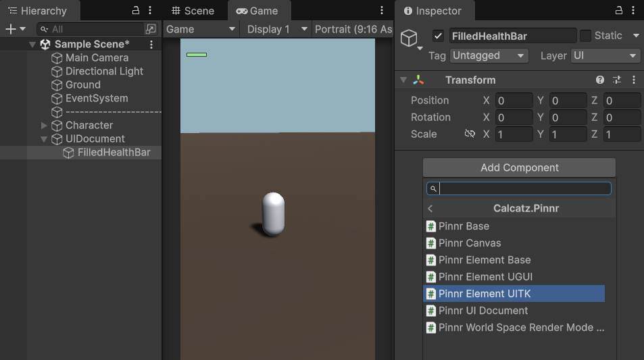Image resolution: width=644 pixels, height=360 pixels.
Task: Click the component search input field
Action: click(524, 188)
